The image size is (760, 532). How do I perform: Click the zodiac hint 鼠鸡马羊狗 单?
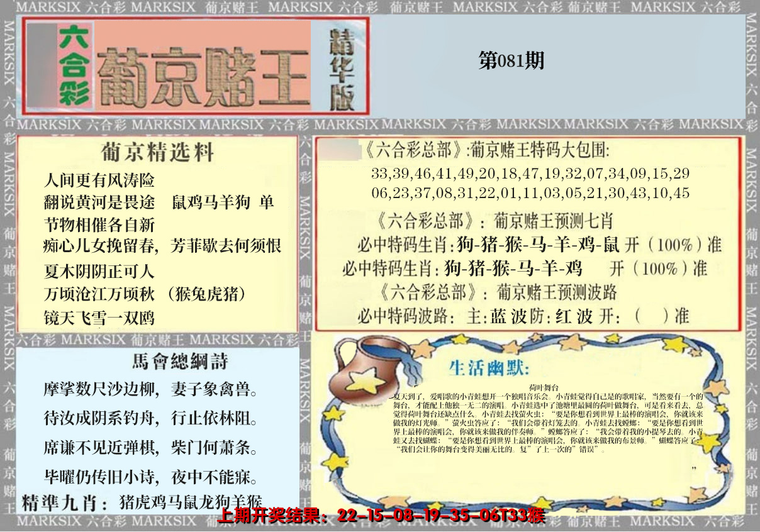223,202
